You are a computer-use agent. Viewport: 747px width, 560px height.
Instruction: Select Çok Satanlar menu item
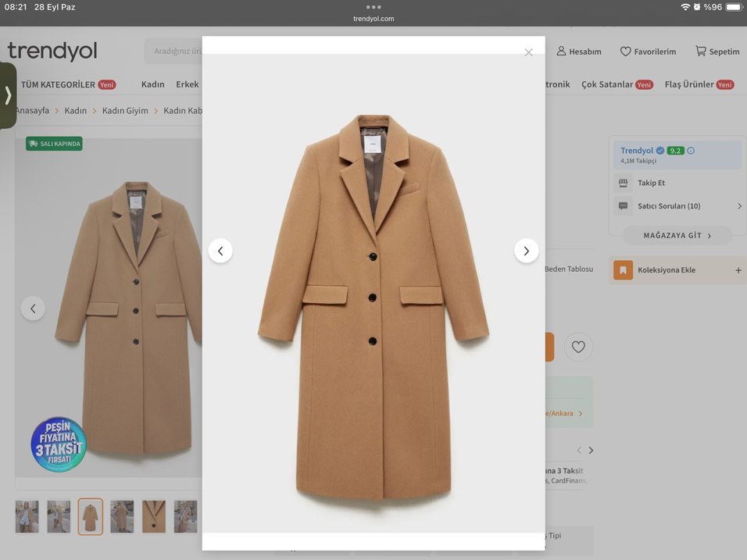[x=607, y=84]
